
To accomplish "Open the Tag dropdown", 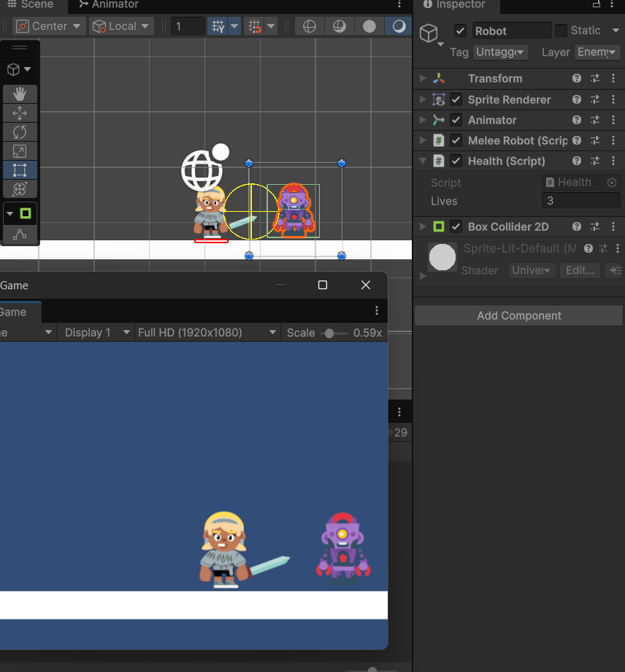I will pyautogui.click(x=500, y=53).
